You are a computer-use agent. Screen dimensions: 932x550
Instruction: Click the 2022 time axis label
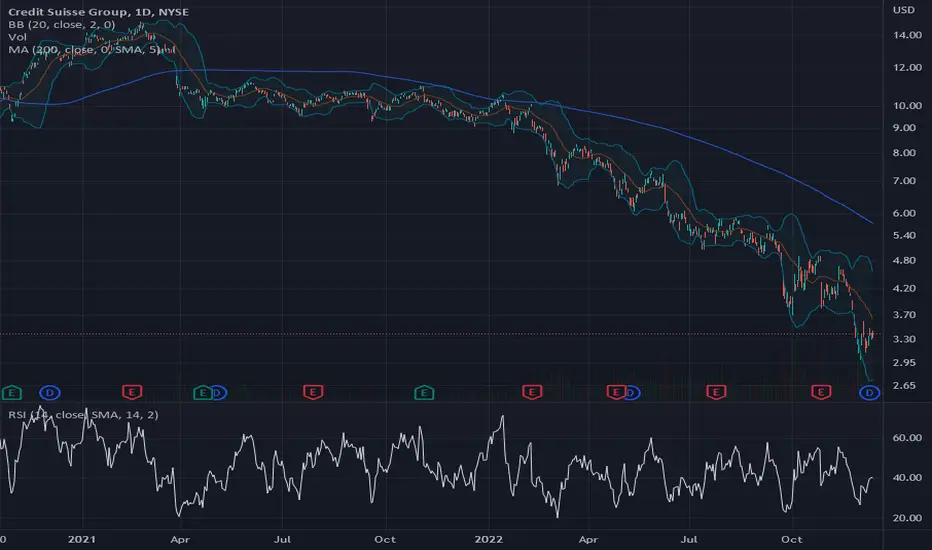(x=488, y=539)
